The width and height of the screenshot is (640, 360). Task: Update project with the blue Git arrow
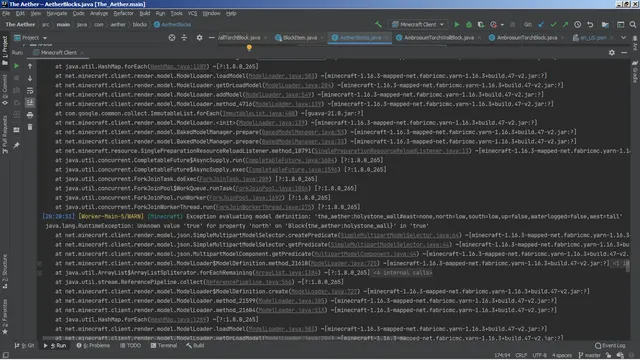(x=541, y=24)
